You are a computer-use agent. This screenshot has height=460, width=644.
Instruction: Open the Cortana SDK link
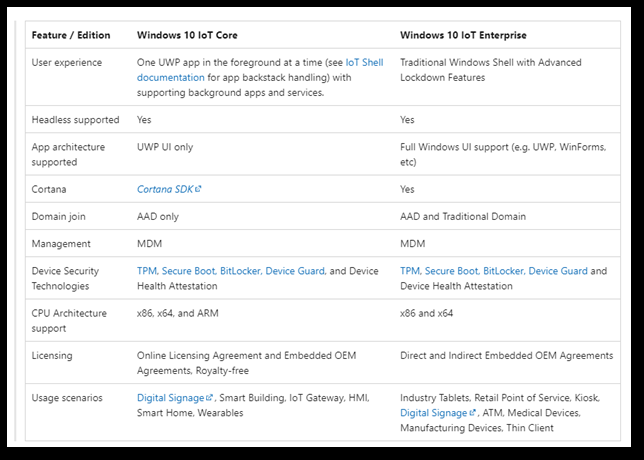tap(164, 188)
